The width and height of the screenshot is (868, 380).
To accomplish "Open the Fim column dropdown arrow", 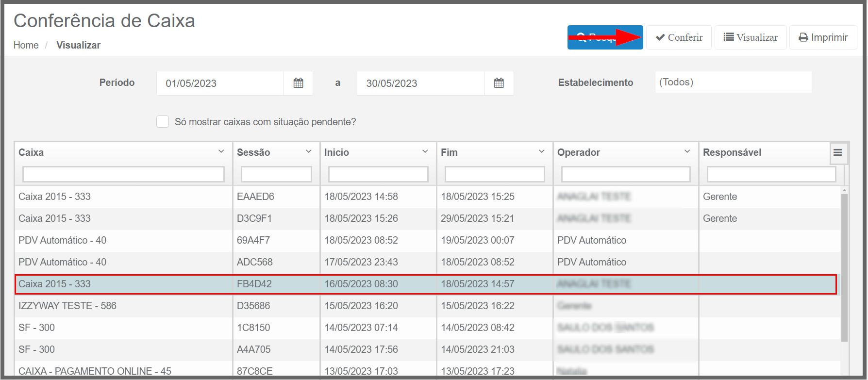I will pyautogui.click(x=542, y=152).
